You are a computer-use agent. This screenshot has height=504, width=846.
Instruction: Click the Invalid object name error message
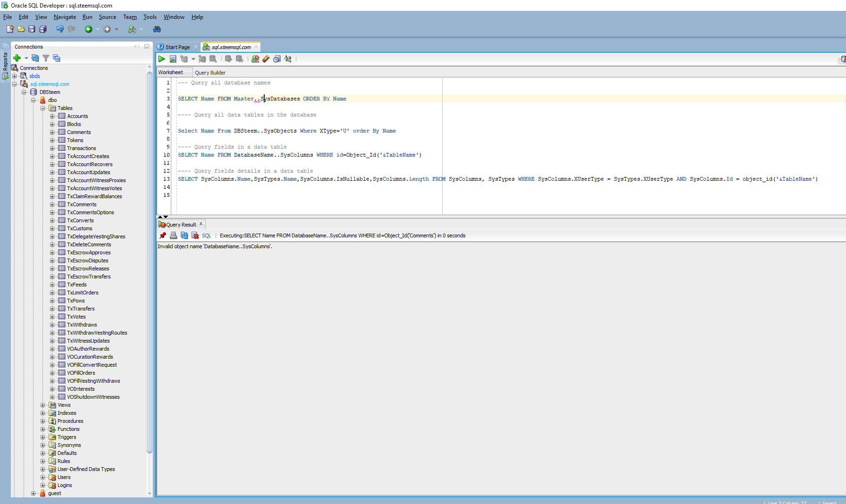215,246
